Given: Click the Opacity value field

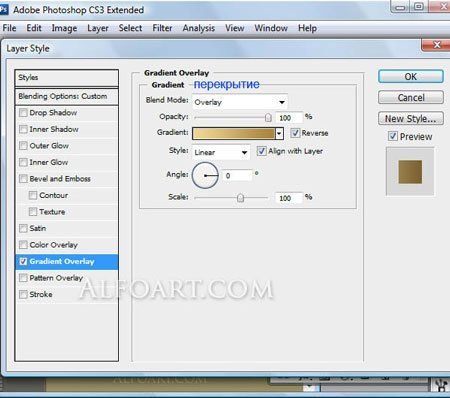Looking at the screenshot, I should coord(289,118).
